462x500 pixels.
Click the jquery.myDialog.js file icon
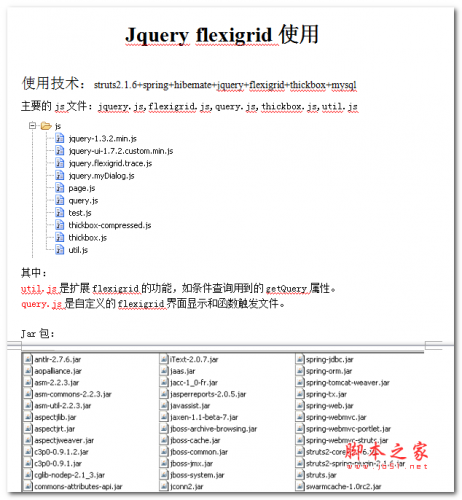(60, 175)
